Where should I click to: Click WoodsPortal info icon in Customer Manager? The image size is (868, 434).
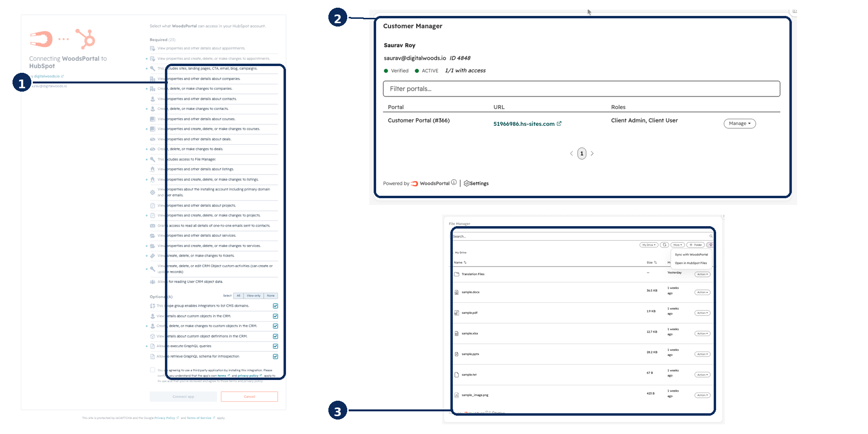454,183
